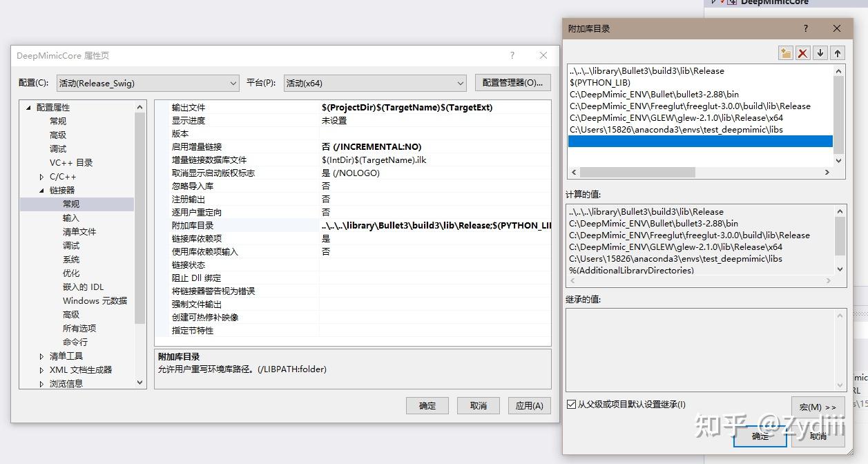The height and width of the screenshot is (464, 868).
Task: Move selected directory down with arrow icon
Action: pos(820,52)
